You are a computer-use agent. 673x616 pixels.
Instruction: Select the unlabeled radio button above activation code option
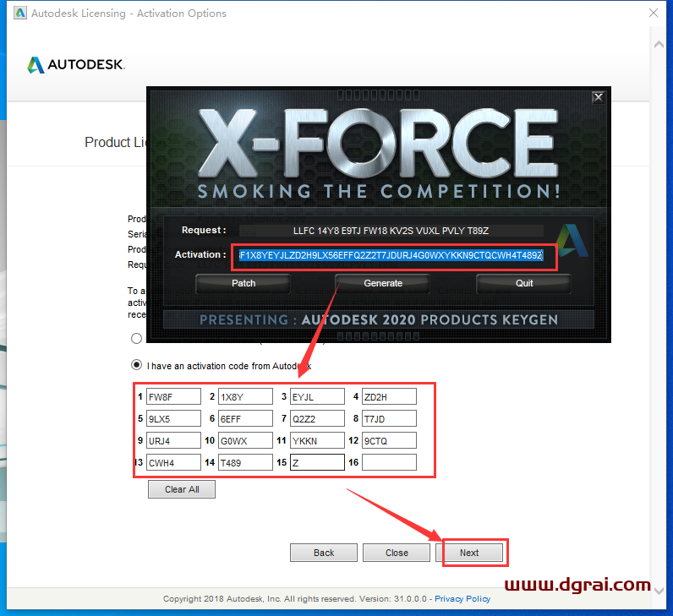point(136,338)
